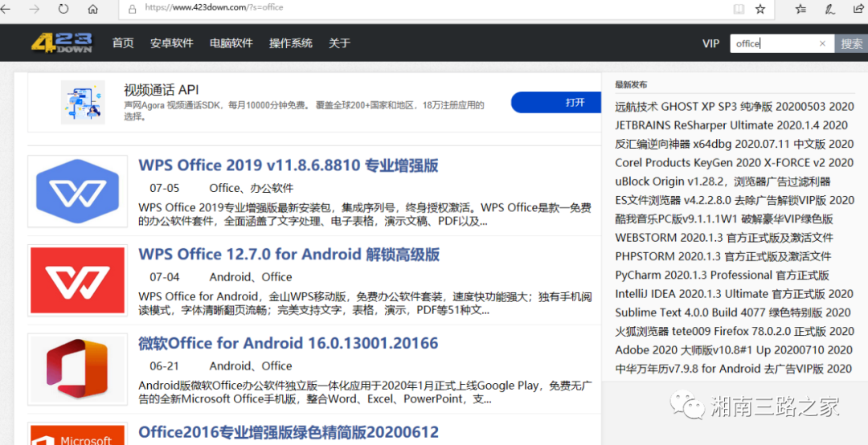Click the 07-04 post date
The height and width of the screenshot is (445, 868).
tap(165, 277)
